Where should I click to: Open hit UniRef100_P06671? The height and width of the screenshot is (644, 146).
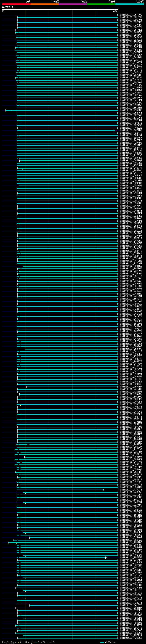[x=131, y=331]
